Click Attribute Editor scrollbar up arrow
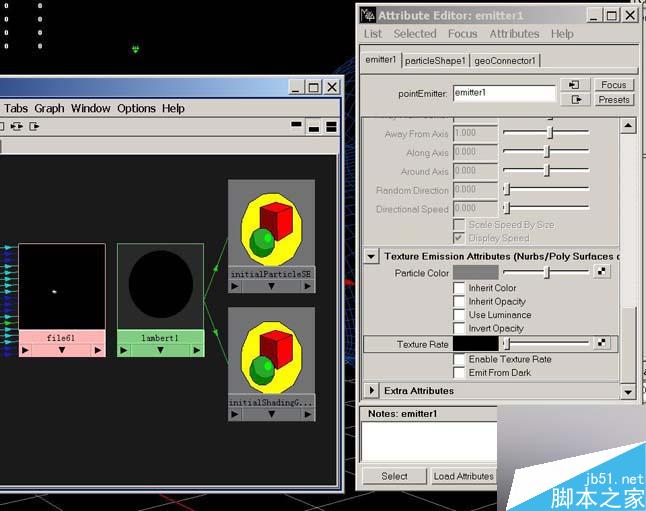 (x=628, y=125)
